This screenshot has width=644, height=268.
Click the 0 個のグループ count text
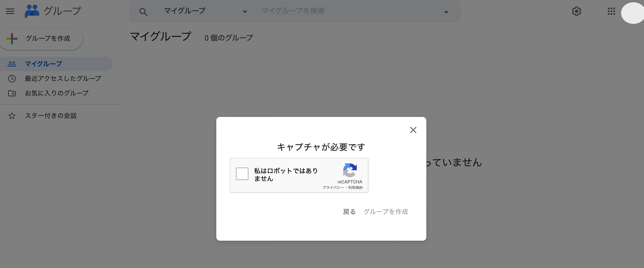(228, 38)
